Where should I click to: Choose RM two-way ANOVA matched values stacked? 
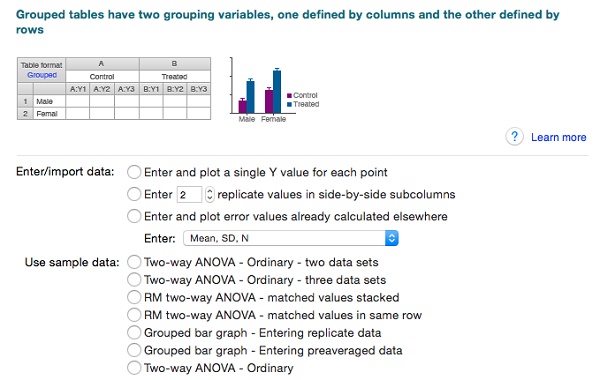[134, 297]
